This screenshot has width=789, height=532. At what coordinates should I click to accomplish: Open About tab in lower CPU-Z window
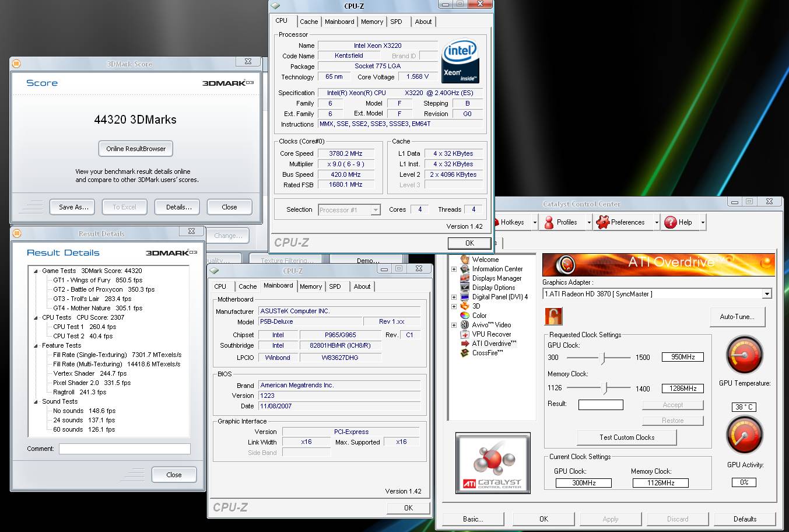[x=362, y=286]
